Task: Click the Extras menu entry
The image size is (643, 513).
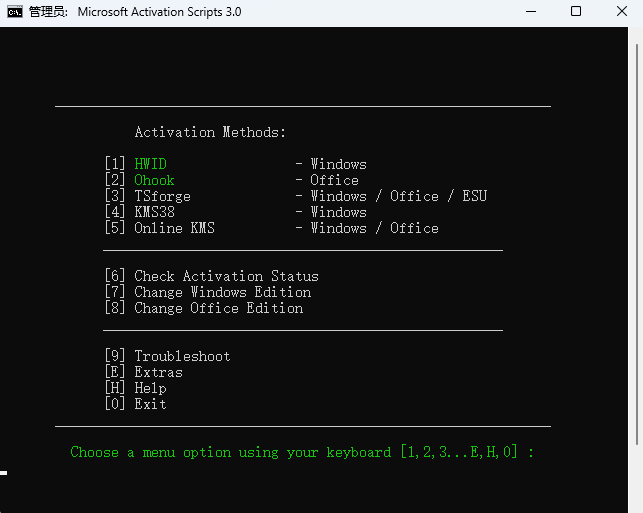Action: click(158, 372)
